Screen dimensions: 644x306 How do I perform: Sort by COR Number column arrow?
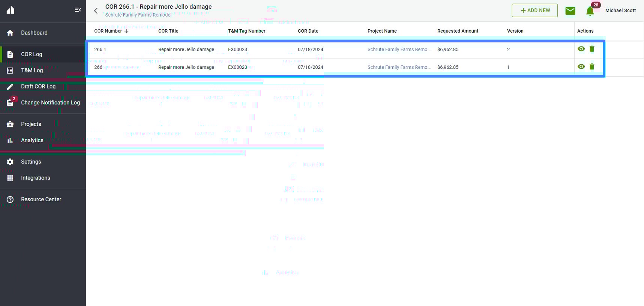pyautogui.click(x=126, y=31)
